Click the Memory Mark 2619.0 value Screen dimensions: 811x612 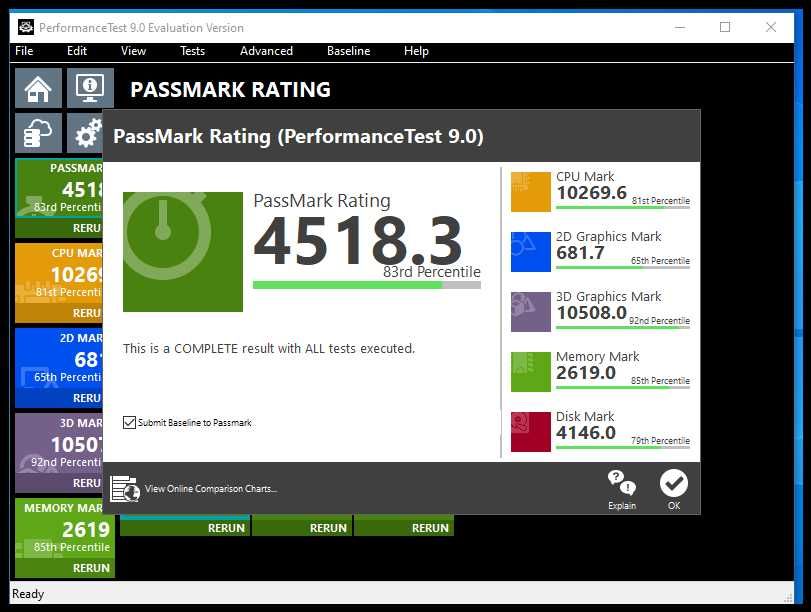point(586,373)
